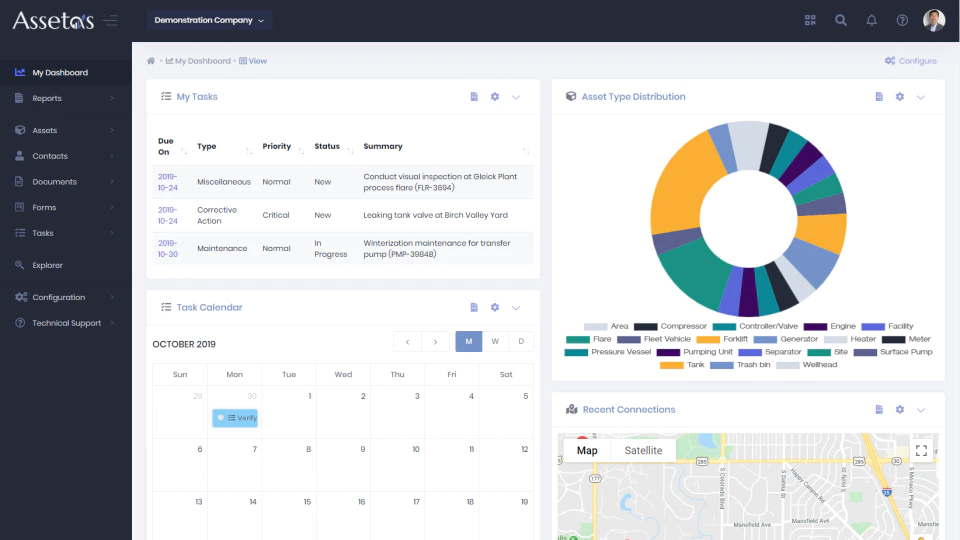Click the Asset Type Distribution export document icon
Viewport: 960px width, 540px height.
[879, 97]
